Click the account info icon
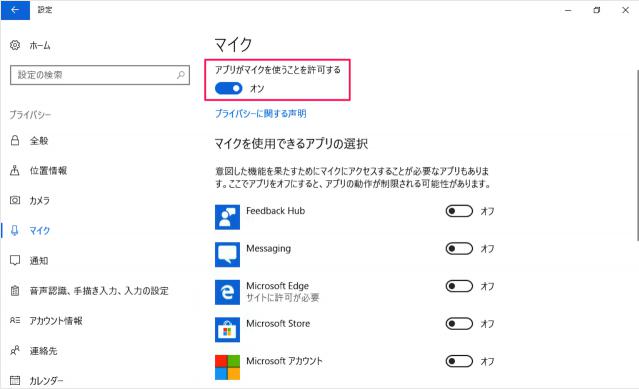 [15, 321]
